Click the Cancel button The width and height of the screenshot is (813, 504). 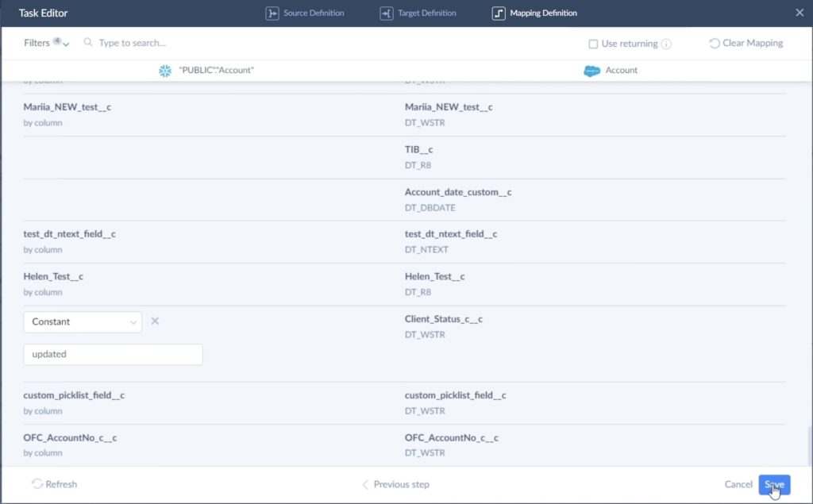pos(738,484)
